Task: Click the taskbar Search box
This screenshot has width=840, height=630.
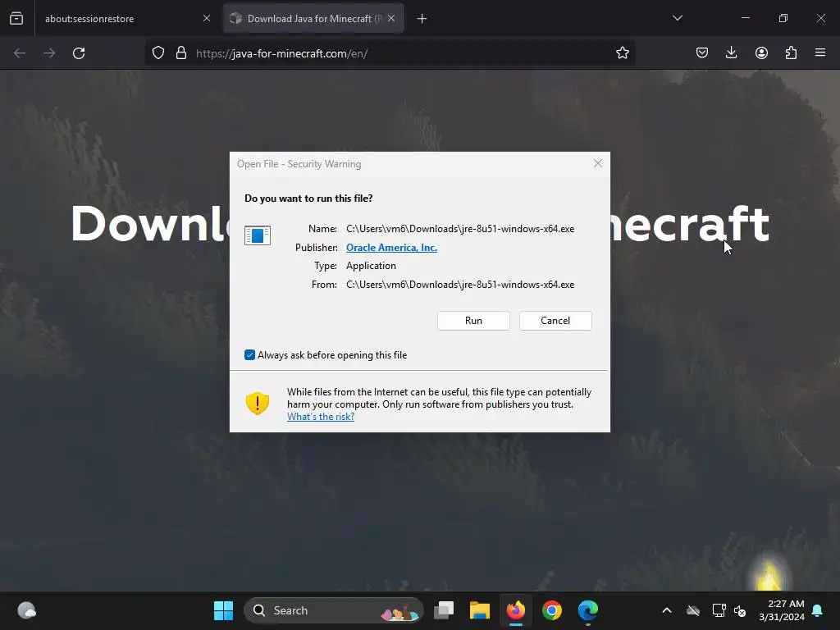Action: click(x=333, y=610)
